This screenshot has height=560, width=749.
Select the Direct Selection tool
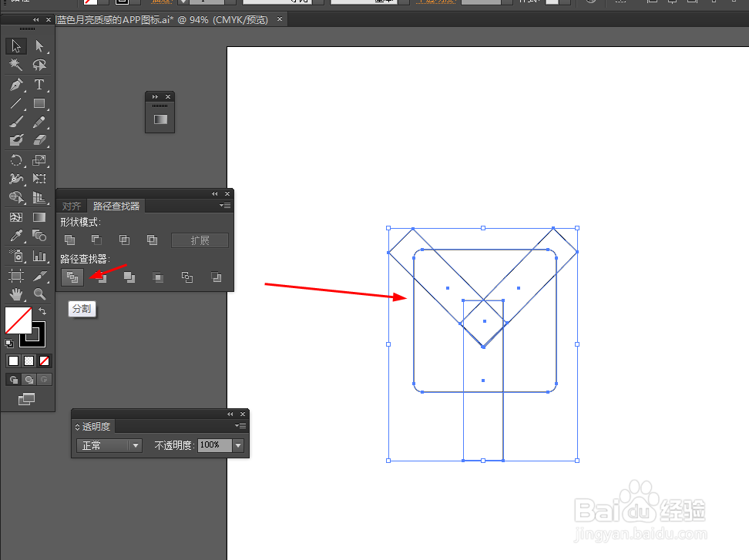(x=39, y=45)
